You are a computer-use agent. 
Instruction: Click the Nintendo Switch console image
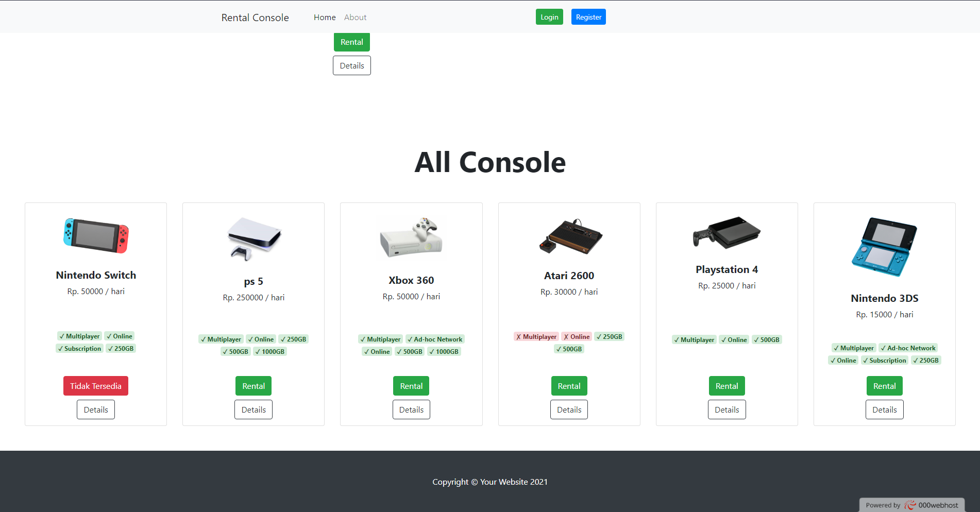pos(96,235)
